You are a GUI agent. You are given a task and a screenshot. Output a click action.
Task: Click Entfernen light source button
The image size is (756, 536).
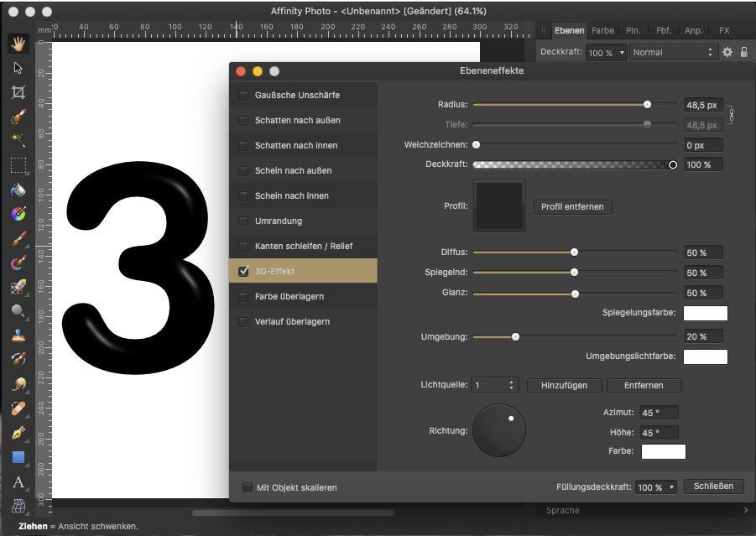click(x=644, y=385)
